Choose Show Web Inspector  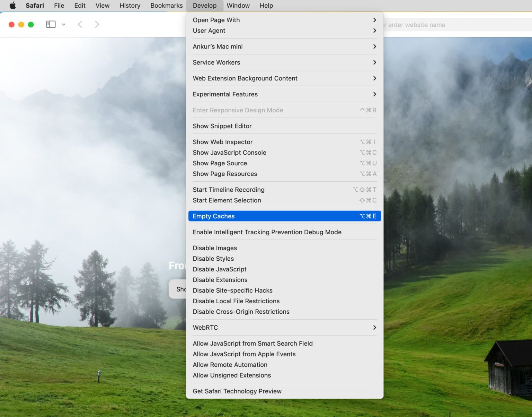click(x=285, y=142)
